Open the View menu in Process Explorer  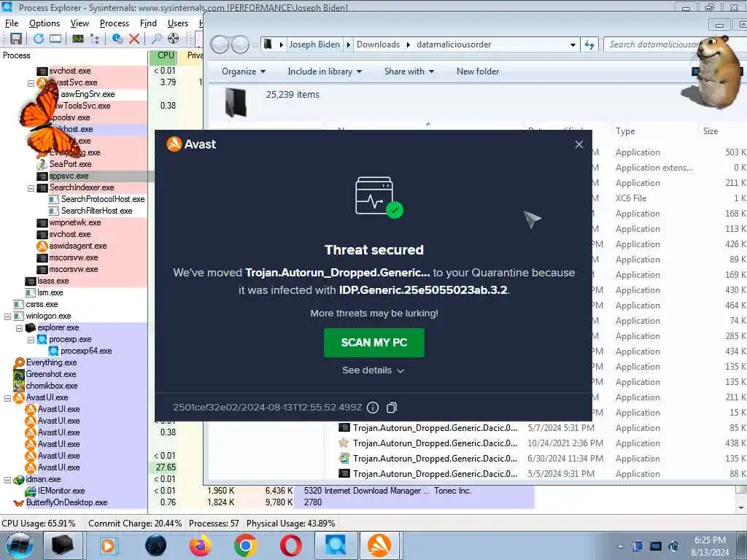pyautogui.click(x=80, y=23)
